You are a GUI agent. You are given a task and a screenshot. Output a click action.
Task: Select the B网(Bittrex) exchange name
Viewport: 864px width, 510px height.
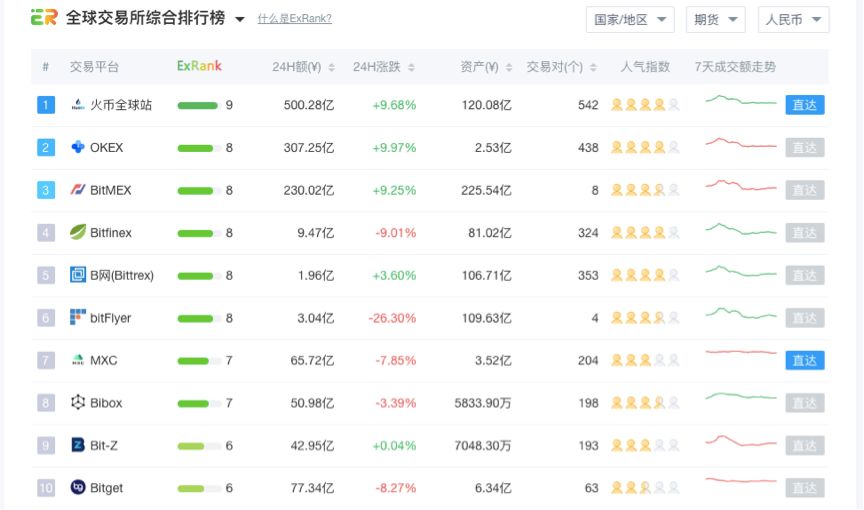(122, 275)
